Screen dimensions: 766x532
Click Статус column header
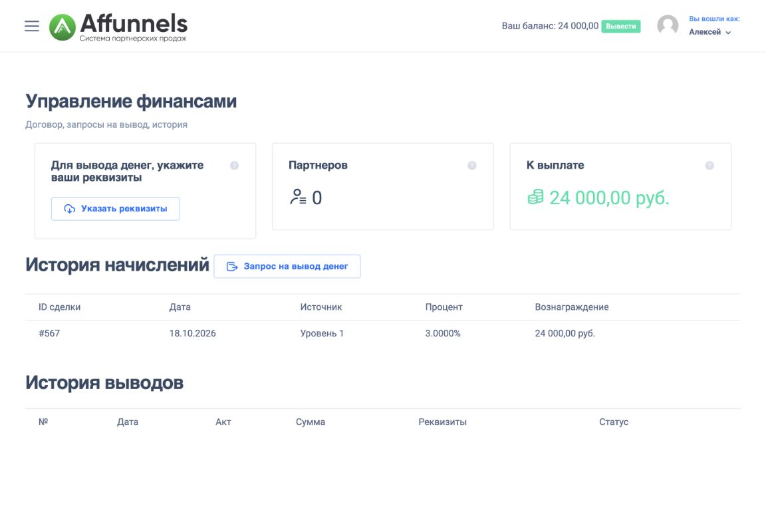614,422
